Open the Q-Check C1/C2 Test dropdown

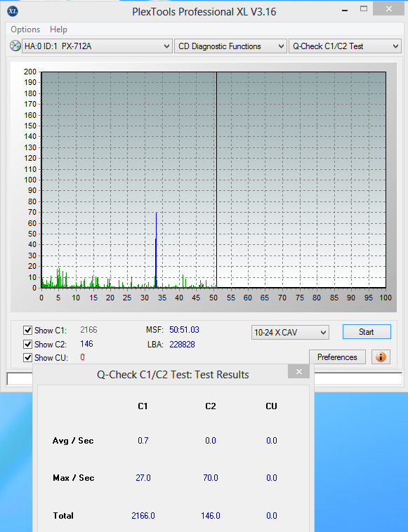[x=345, y=46]
